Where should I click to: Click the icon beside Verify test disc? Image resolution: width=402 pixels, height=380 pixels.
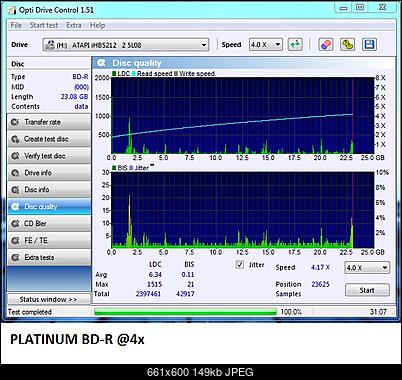pyautogui.click(x=15, y=156)
